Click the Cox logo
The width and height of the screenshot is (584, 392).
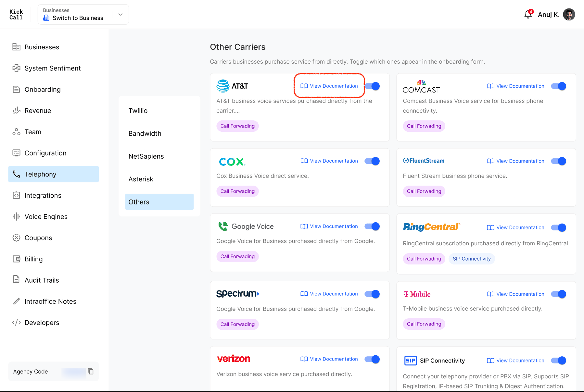[232, 161]
